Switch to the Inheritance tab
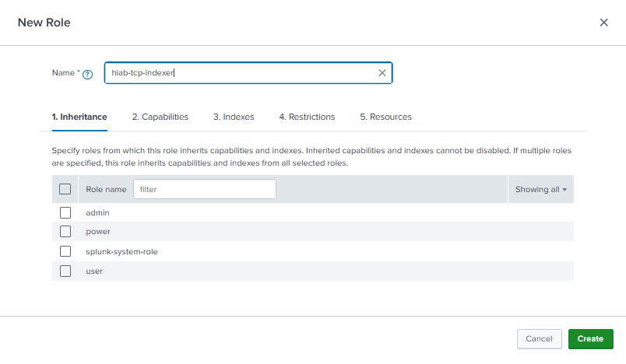The height and width of the screenshot is (364, 626). [x=79, y=117]
